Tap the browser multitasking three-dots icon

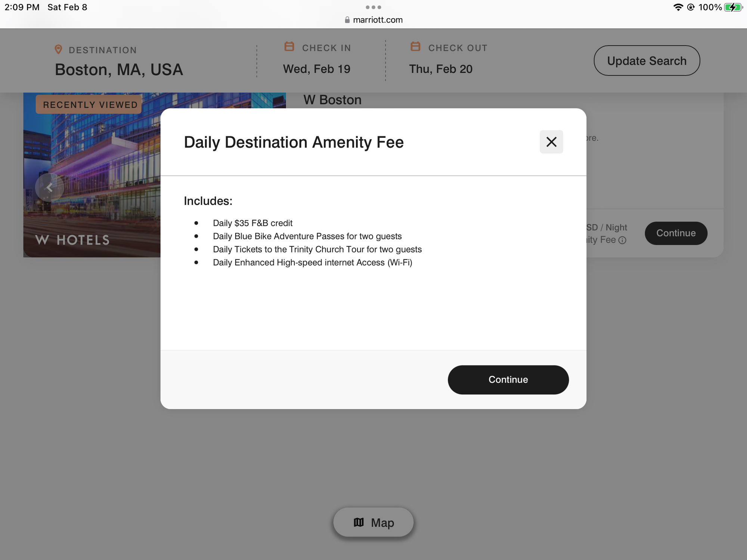click(x=373, y=7)
